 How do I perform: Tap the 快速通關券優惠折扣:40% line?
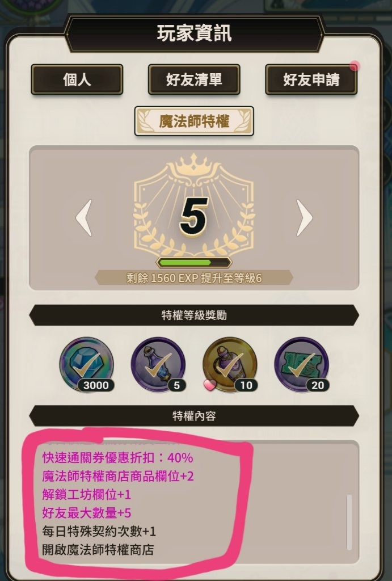click(x=117, y=458)
